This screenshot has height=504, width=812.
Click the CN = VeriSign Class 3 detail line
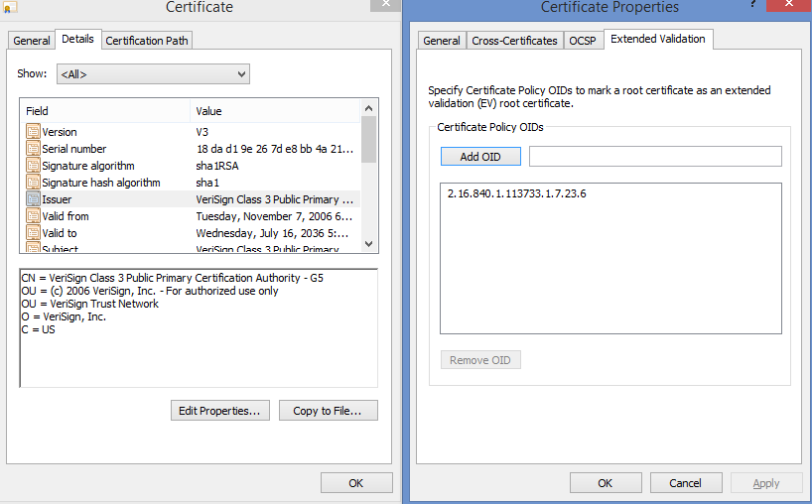point(172,278)
